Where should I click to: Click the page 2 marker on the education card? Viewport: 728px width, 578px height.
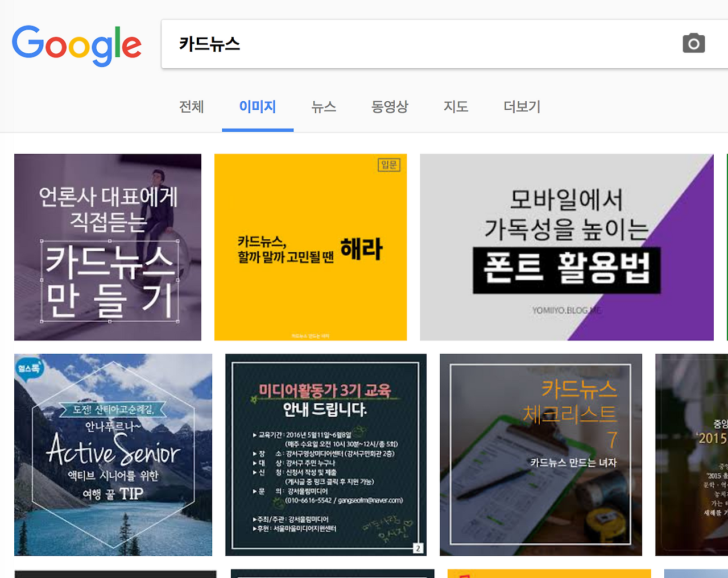(419, 547)
